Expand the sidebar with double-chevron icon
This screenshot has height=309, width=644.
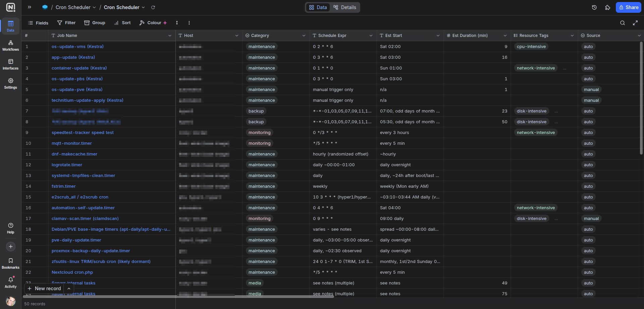point(30,7)
